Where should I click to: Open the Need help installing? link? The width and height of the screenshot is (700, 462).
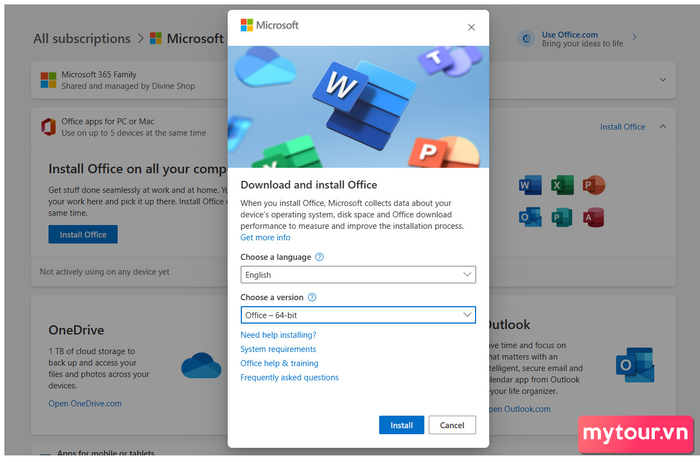point(278,335)
